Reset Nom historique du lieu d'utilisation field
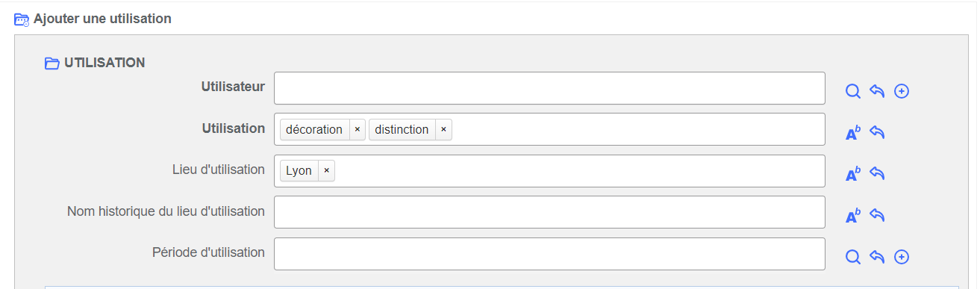980x289 pixels. (878, 216)
